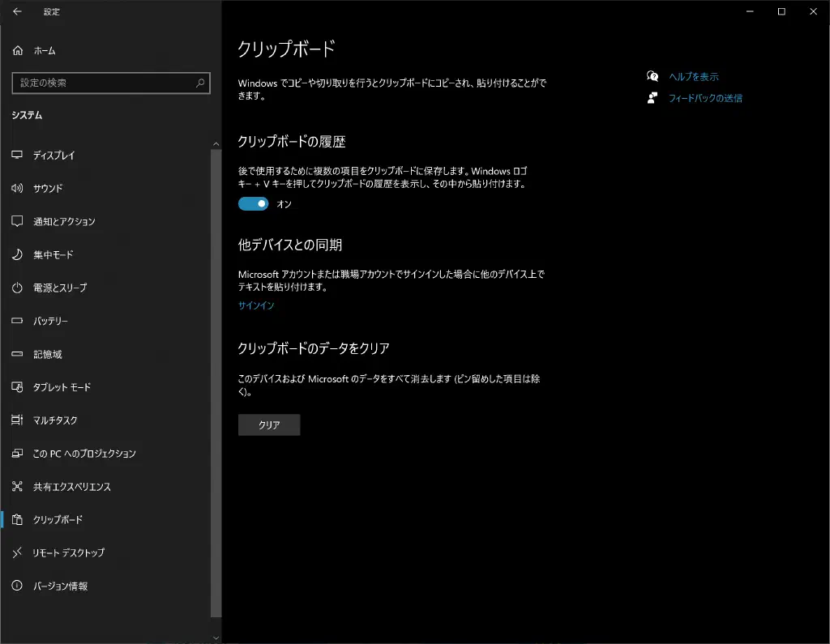Click the Sound speaker icon

click(x=17, y=188)
